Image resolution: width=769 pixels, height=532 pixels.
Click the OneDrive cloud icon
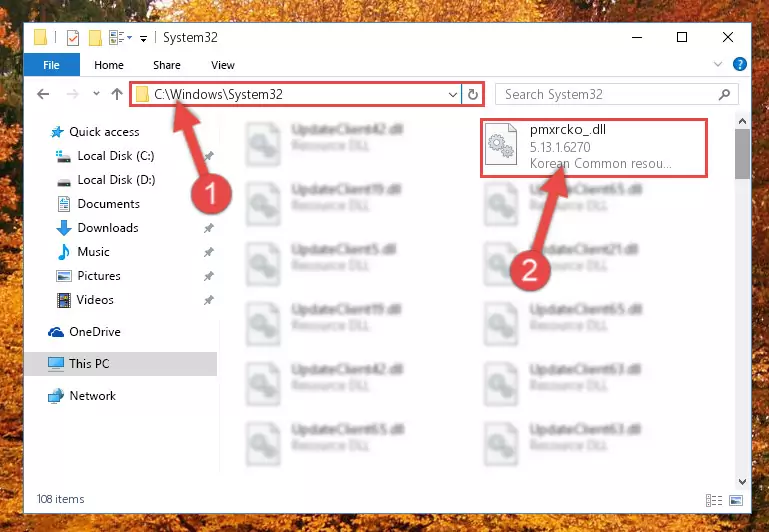click(56, 332)
